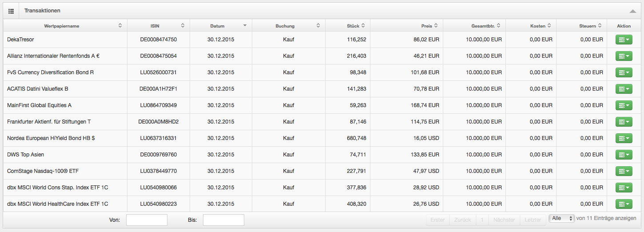The width and height of the screenshot is (644, 232).
Task: Sort table by Buchung column arrows
Action: pos(318,26)
